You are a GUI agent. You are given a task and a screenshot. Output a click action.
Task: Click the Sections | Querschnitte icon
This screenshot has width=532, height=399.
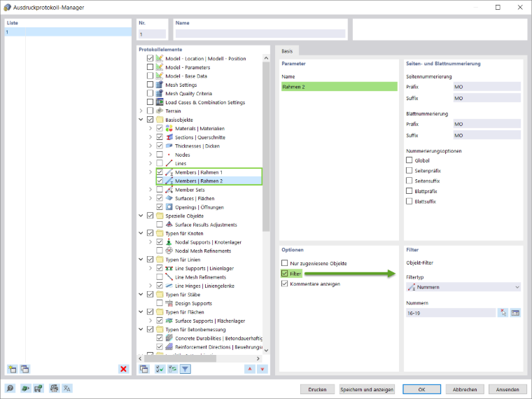tap(169, 137)
